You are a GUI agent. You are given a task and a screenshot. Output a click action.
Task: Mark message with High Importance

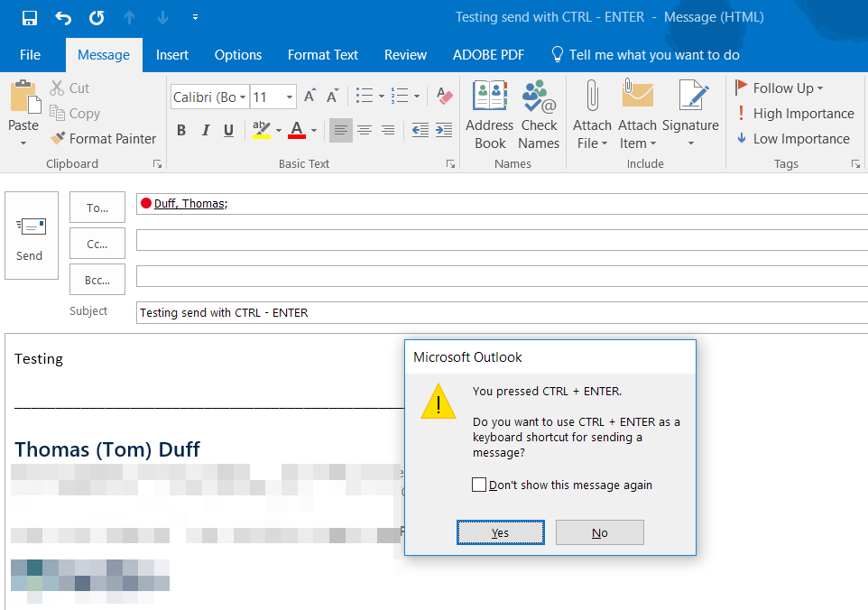point(795,114)
